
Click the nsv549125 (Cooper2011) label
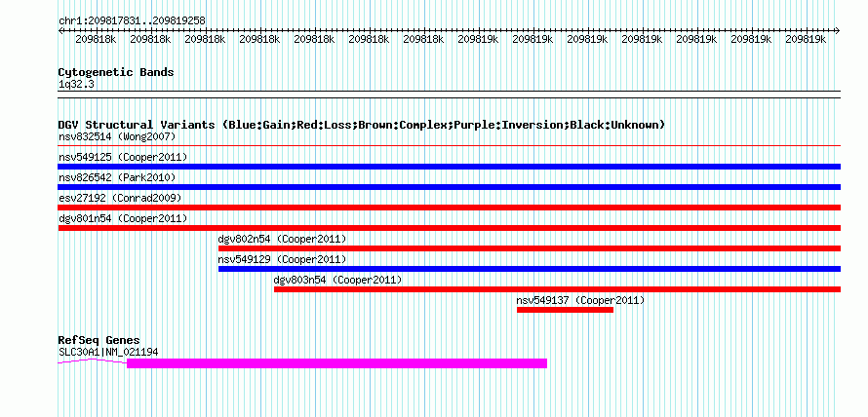(123, 157)
